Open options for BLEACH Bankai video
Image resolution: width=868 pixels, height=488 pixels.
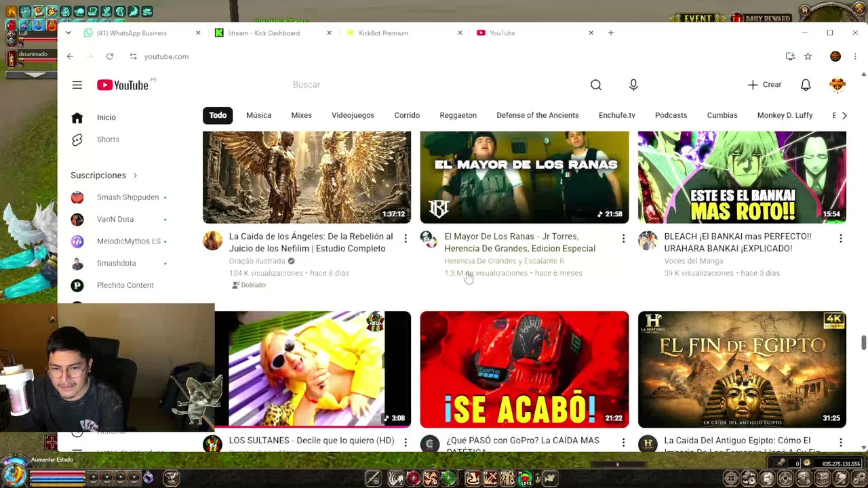[841, 238]
